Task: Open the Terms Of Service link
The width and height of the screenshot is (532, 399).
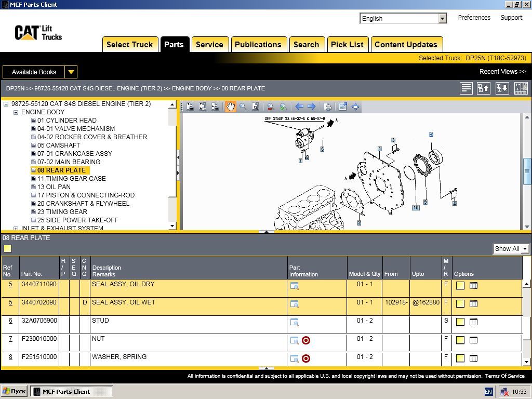Action: click(505, 376)
